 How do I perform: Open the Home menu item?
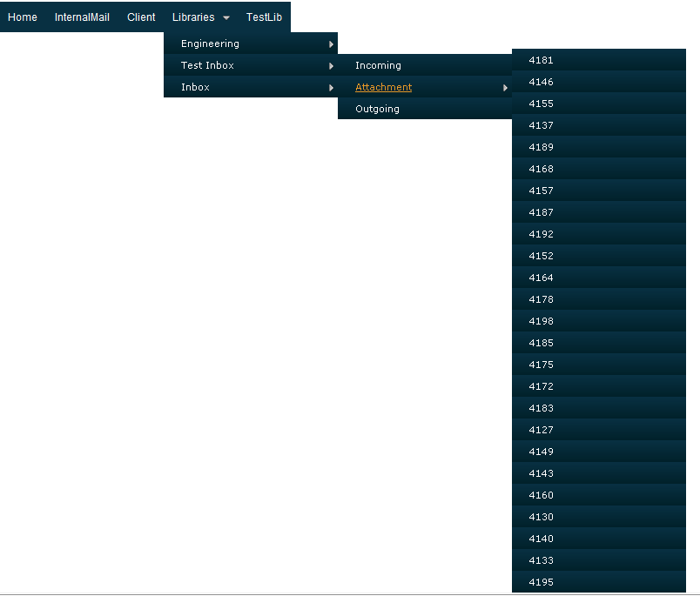(23, 17)
